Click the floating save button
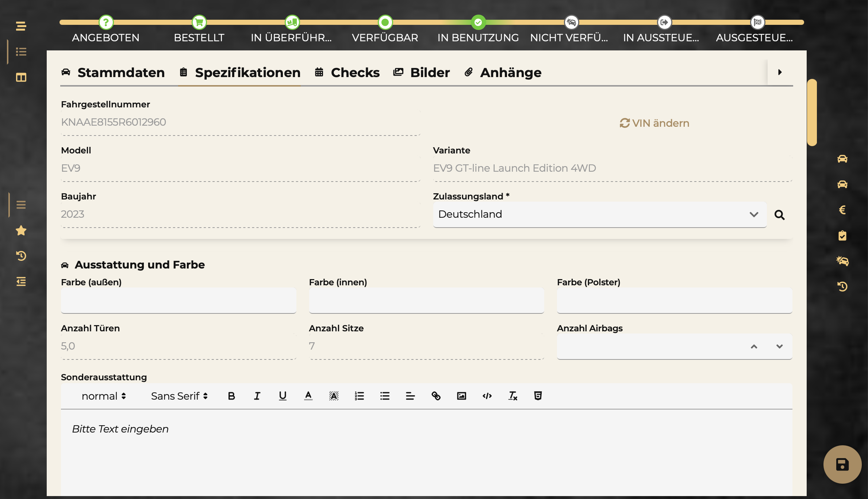 (x=842, y=464)
